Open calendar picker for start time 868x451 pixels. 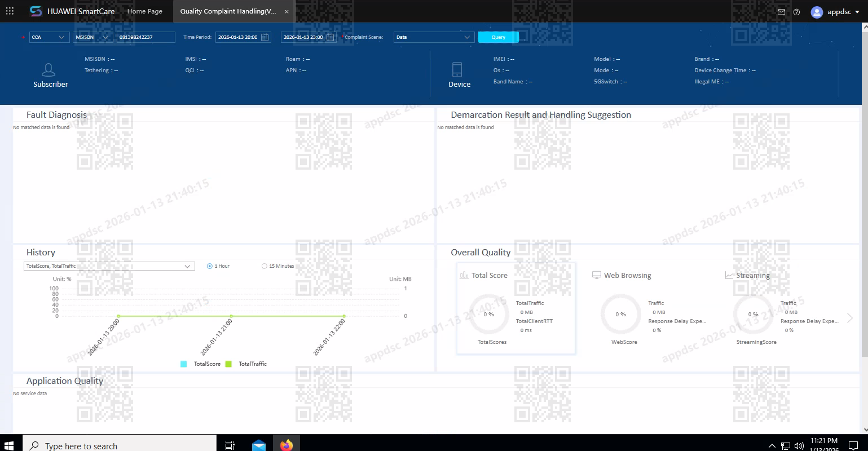[x=265, y=37]
